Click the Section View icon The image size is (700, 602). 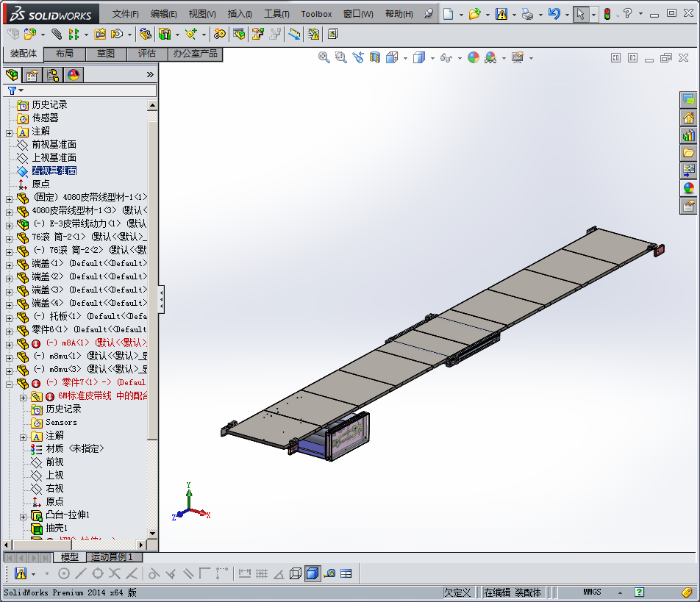[x=374, y=57]
